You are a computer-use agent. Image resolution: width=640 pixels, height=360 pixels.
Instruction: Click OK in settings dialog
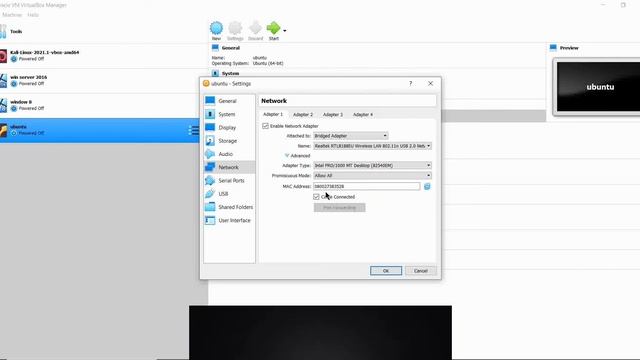coord(386,271)
